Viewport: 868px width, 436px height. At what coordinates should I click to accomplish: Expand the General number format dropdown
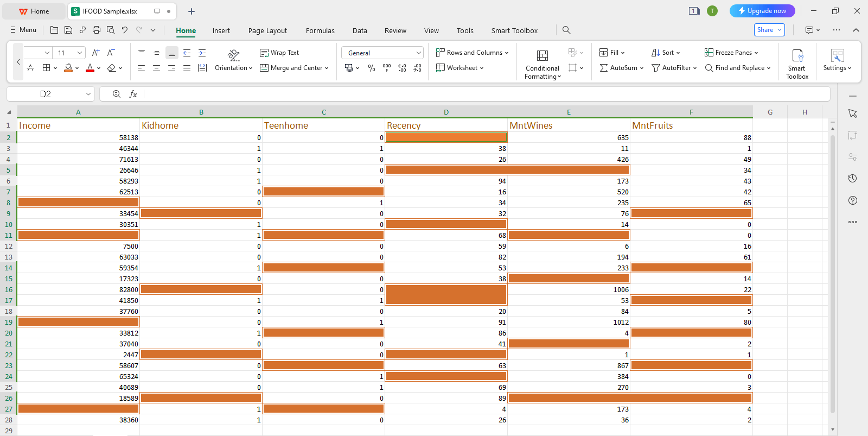[418, 53]
